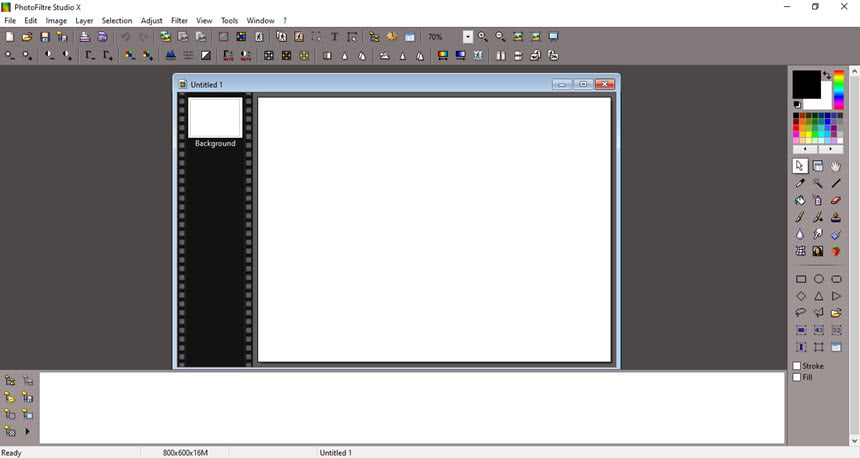
Task: Open the Adjust menu
Action: [151, 20]
